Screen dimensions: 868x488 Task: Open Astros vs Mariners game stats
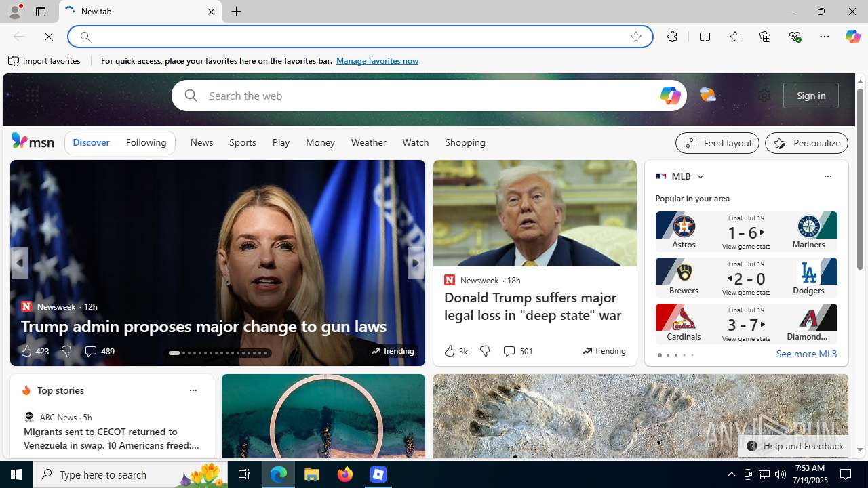[746, 231]
